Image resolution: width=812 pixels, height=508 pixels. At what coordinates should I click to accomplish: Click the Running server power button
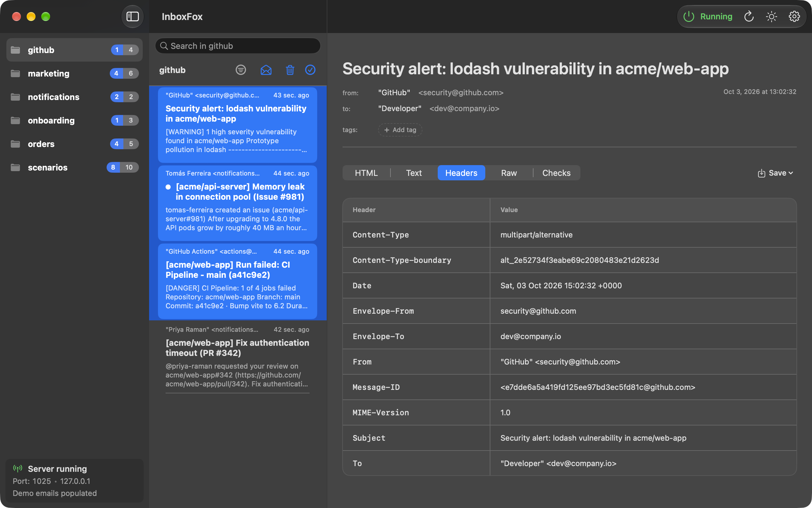coord(708,17)
